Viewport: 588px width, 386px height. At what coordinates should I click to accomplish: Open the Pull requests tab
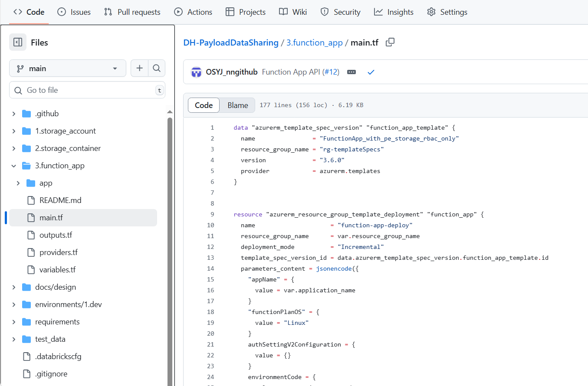pos(132,12)
